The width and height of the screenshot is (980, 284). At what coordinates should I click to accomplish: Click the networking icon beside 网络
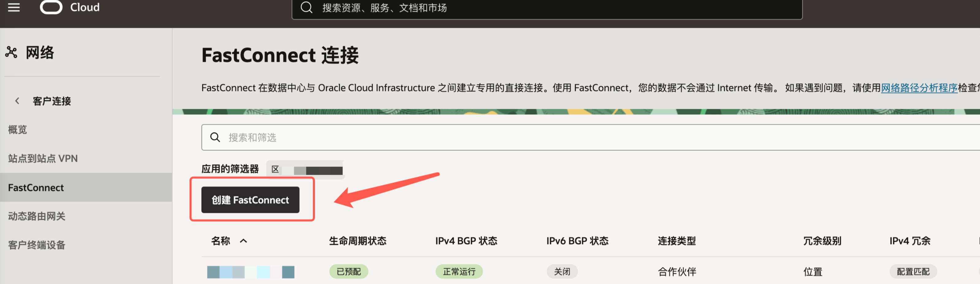(x=11, y=53)
